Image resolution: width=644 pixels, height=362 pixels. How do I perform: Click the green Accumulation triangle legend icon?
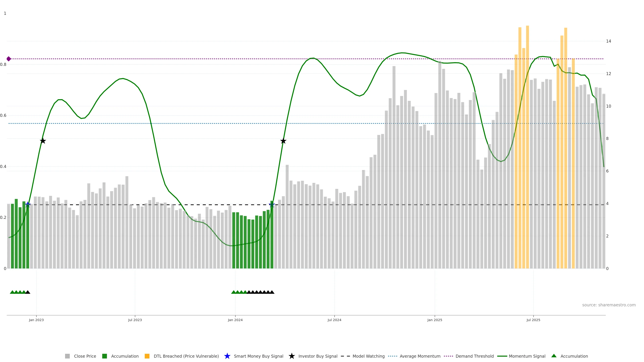(x=554, y=356)
